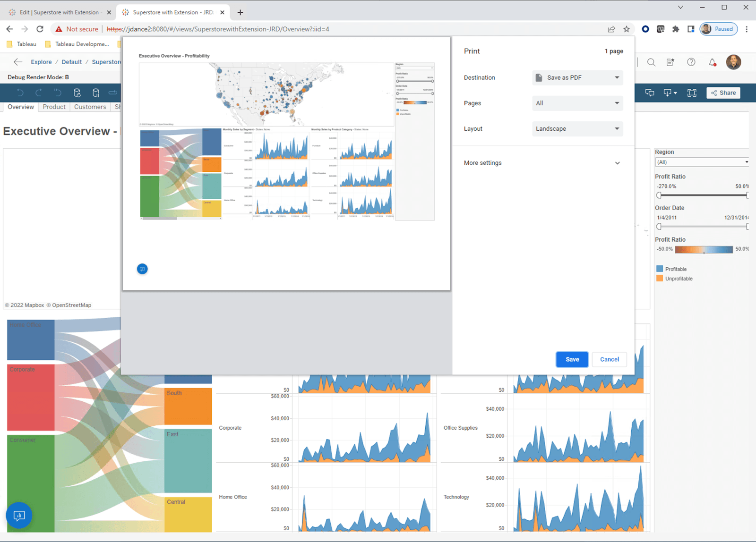Click the Save button in Print dialog
Screen dimensions: 756x542
point(572,359)
